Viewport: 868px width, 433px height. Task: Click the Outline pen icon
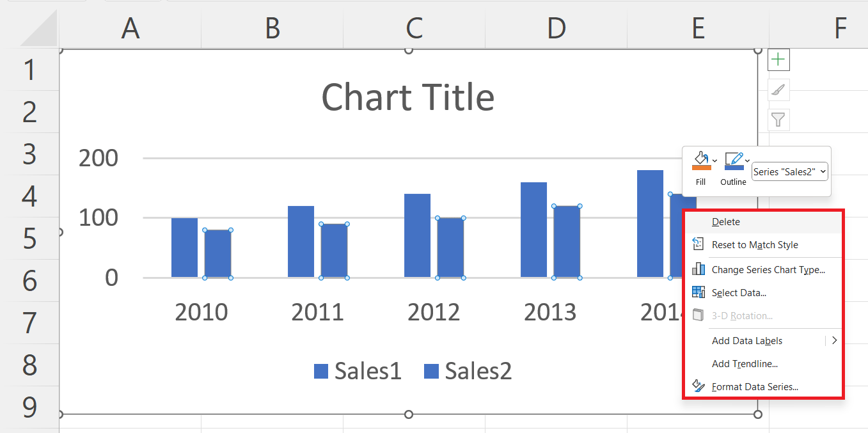[x=734, y=161]
